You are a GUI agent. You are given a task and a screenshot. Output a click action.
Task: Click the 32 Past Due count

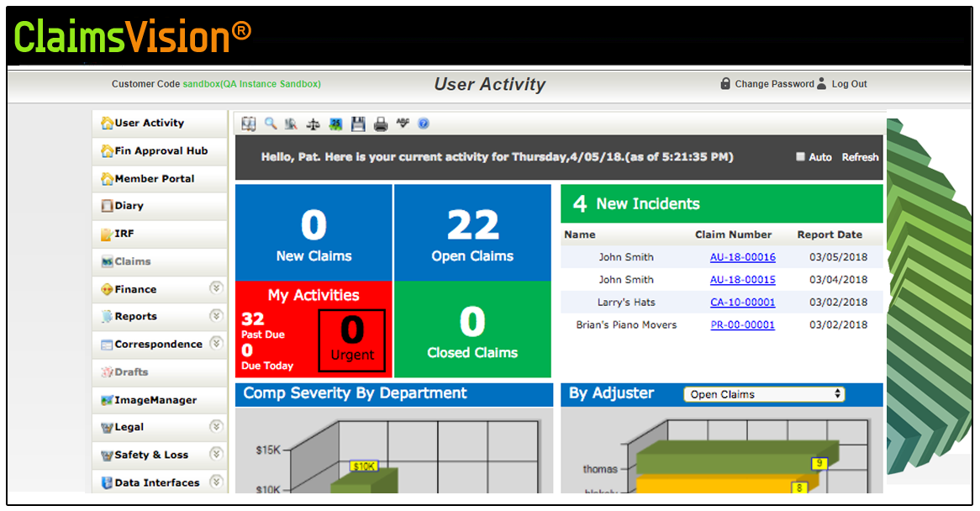click(x=253, y=319)
